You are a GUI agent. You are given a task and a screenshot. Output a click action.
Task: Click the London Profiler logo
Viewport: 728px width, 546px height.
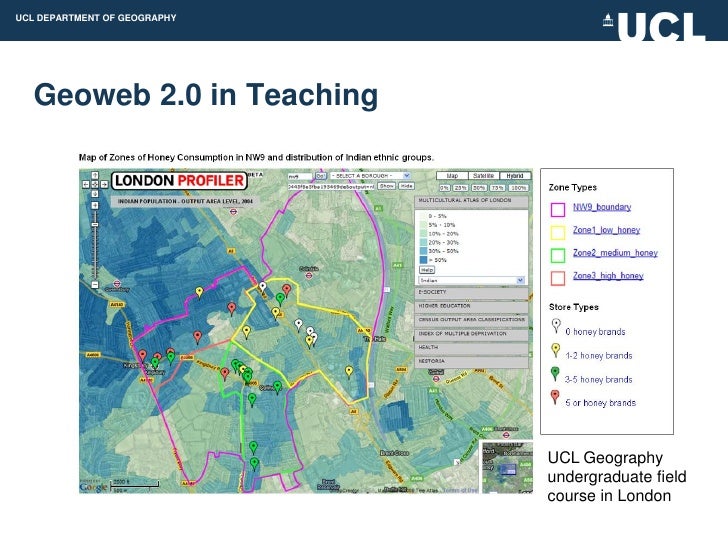179,181
